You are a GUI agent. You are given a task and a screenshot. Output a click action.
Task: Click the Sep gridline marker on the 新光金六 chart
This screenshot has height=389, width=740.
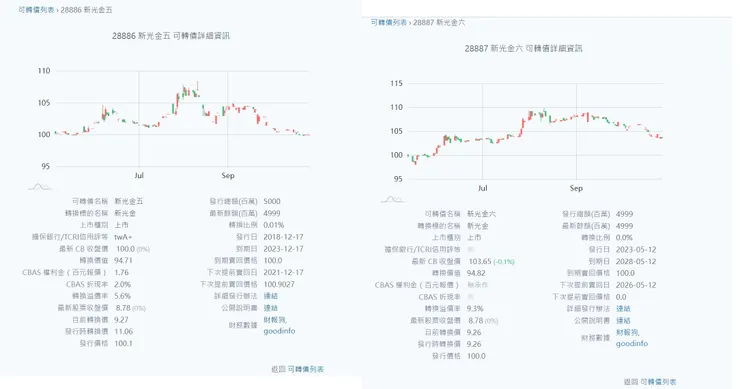coord(576,188)
